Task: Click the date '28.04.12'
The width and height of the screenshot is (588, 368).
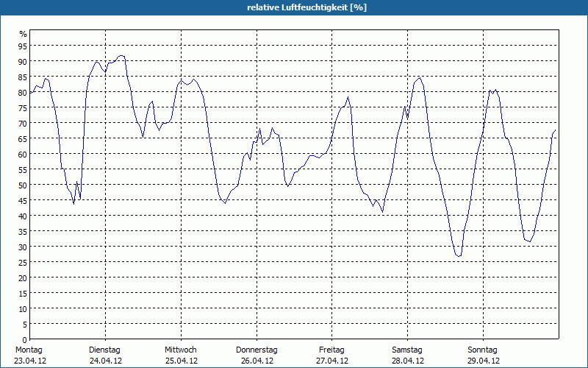Action: pos(408,361)
